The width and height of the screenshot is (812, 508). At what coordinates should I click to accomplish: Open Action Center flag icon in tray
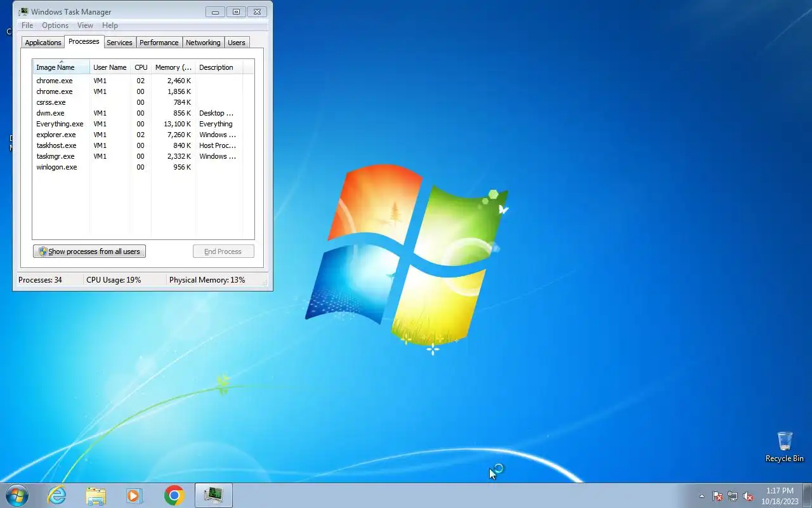click(x=717, y=496)
